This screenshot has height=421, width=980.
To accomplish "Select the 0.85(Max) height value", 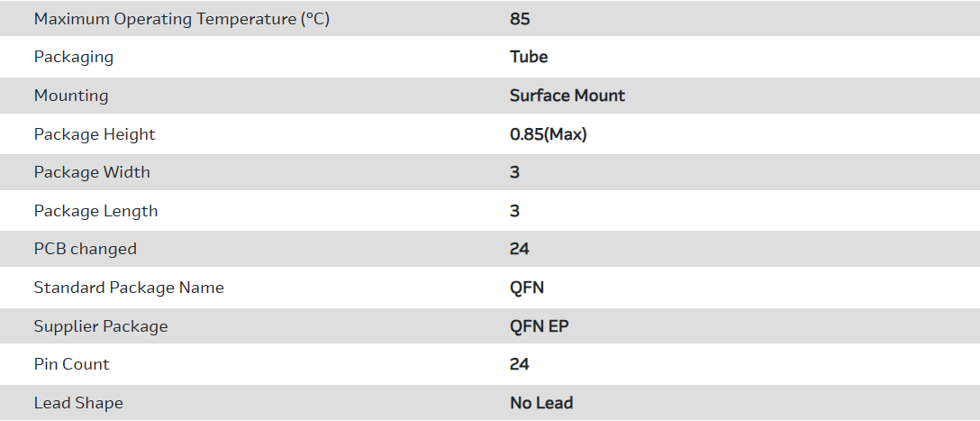I will point(549,134).
